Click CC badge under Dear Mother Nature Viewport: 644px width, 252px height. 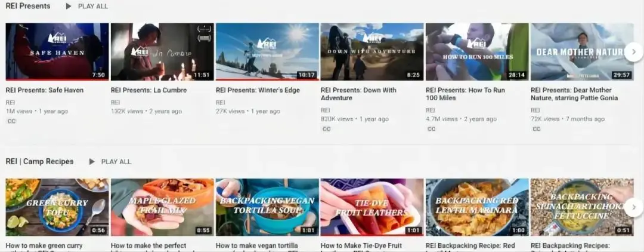pos(536,129)
